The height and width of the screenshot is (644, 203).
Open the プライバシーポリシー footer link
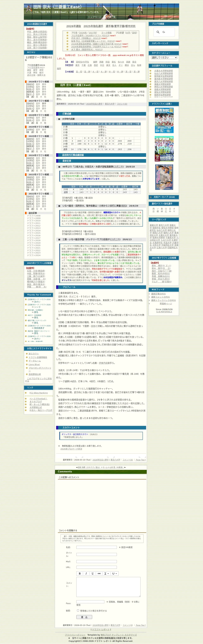pyautogui.click(x=75, y=635)
